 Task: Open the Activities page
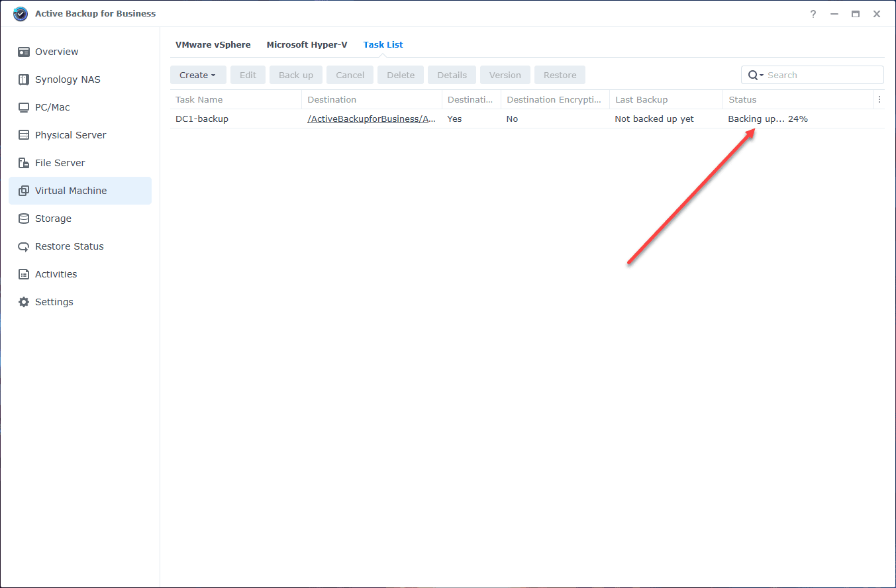point(80,274)
